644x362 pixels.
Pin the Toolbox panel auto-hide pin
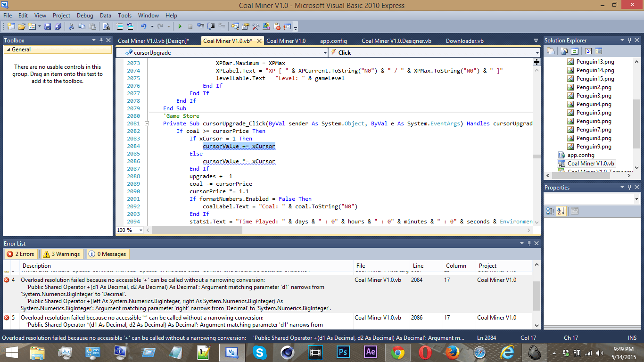point(100,40)
